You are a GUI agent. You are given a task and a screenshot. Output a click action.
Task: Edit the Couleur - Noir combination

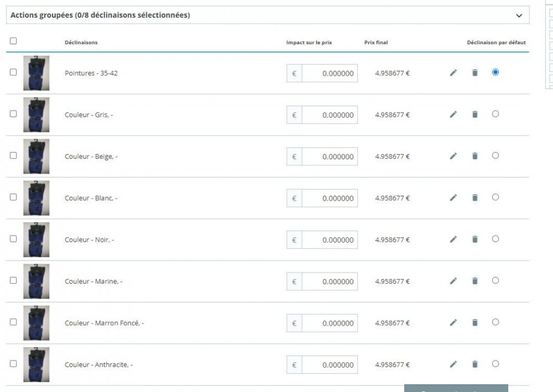click(453, 239)
